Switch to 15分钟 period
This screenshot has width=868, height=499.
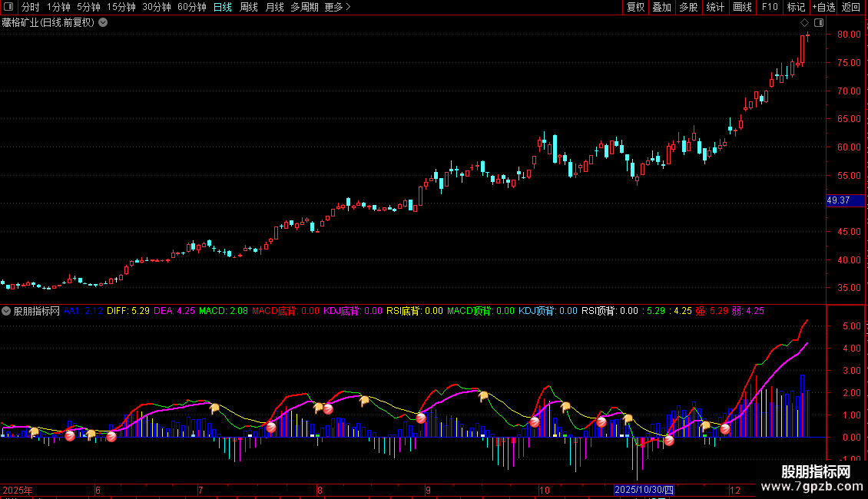pyautogui.click(x=121, y=7)
